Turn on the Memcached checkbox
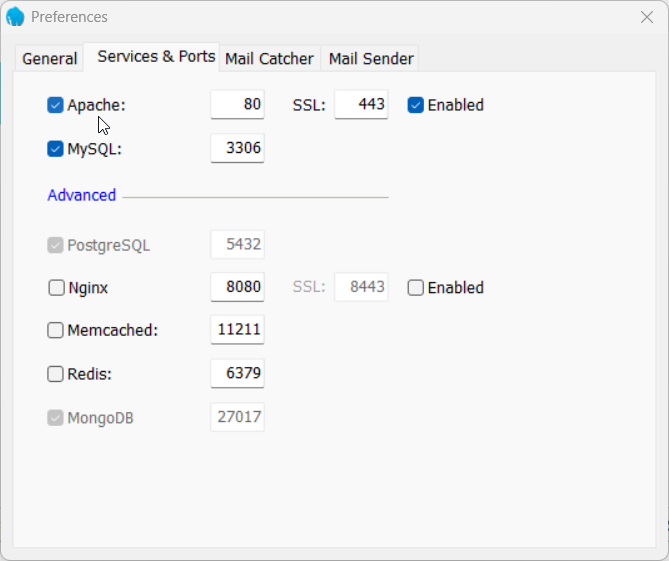Image resolution: width=669 pixels, height=561 pixels. click(56, 330)
